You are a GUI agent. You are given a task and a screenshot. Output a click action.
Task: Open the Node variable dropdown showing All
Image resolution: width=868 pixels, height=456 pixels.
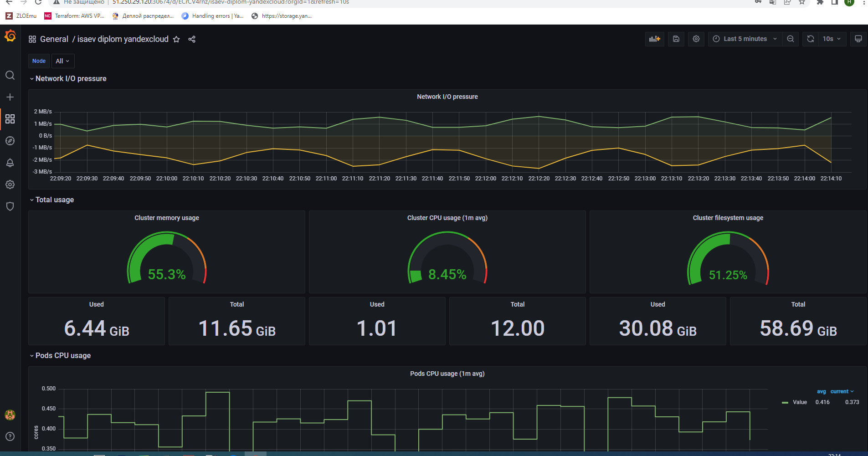pos(62,61)
